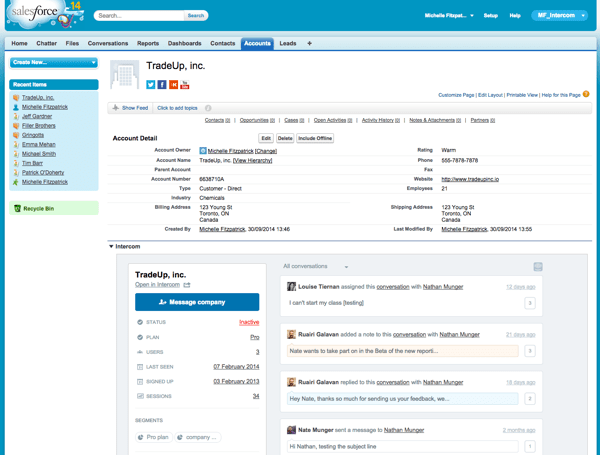Click the Salesforce cloud logo
600x455 pixels.
(45, 17)
